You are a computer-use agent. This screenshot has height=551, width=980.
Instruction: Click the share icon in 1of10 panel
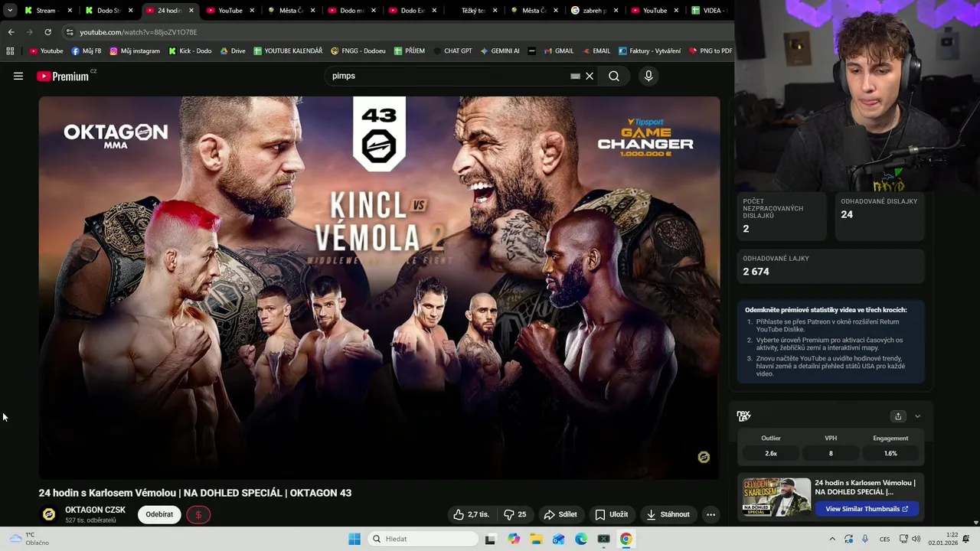tap(898, 416)
